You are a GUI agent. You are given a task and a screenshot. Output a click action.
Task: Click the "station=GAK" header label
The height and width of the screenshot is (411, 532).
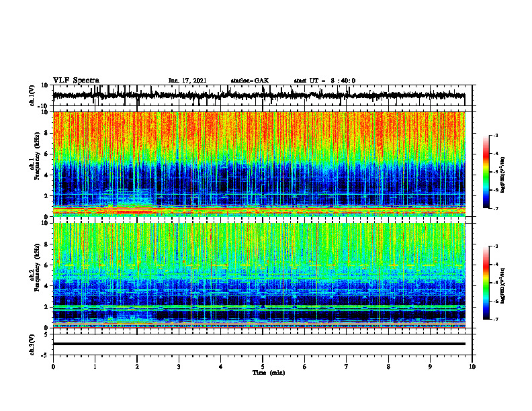click(x=250, y=81)
